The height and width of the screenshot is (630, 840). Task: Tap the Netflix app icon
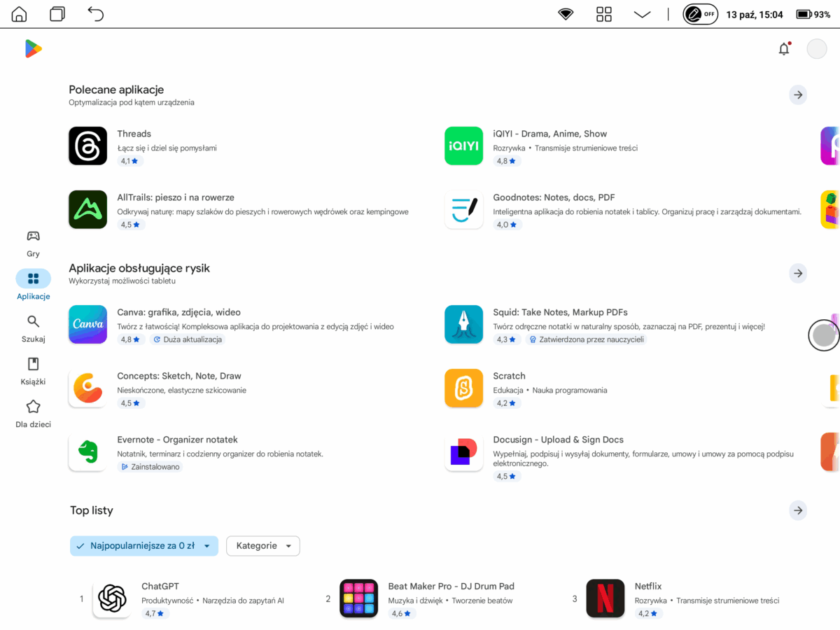(605, 598)
